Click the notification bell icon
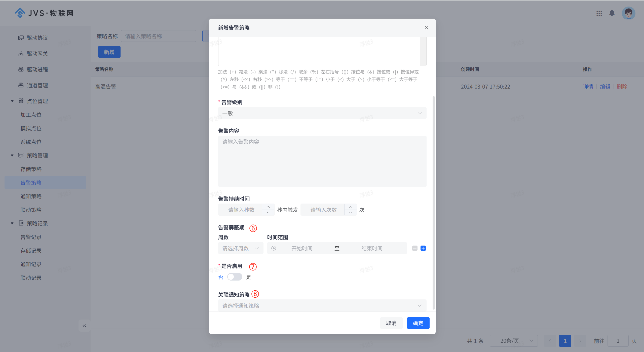 tap(612, 13)
